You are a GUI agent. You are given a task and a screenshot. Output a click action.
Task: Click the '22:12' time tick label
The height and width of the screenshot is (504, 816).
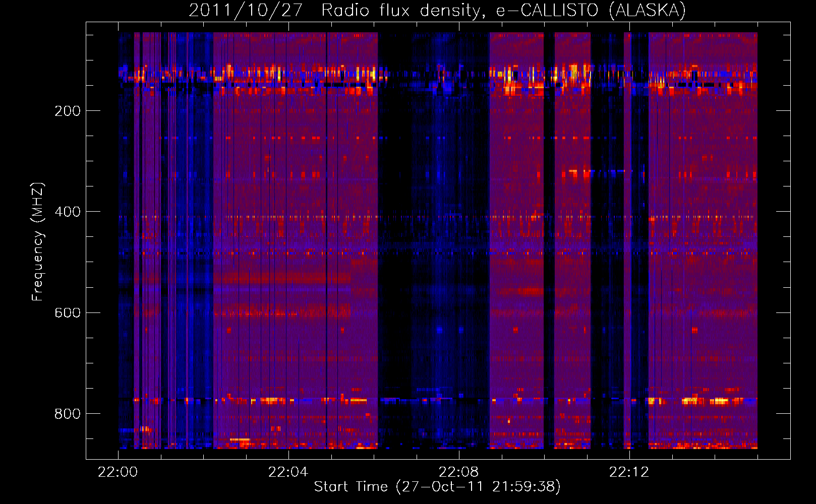[x=629, y=472]
